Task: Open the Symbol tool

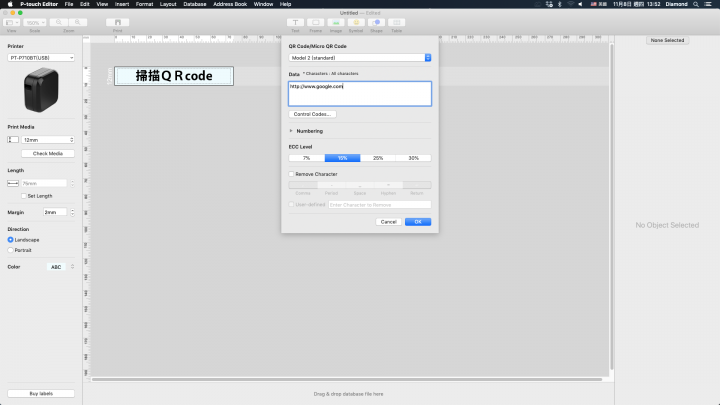Action: [x=356, y=22]
